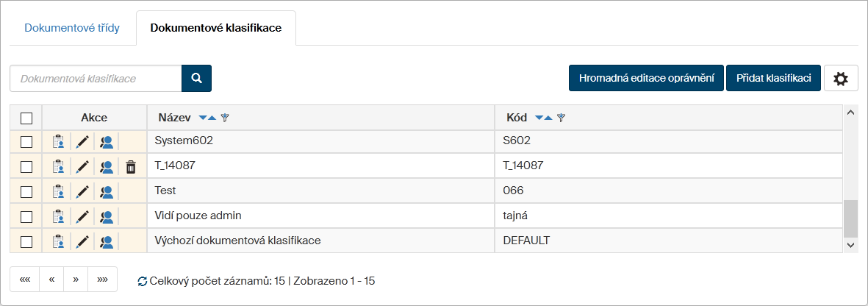
Task: Select the Výchozí dokumentová klasifikace checkbox
Action: (26, 241)
